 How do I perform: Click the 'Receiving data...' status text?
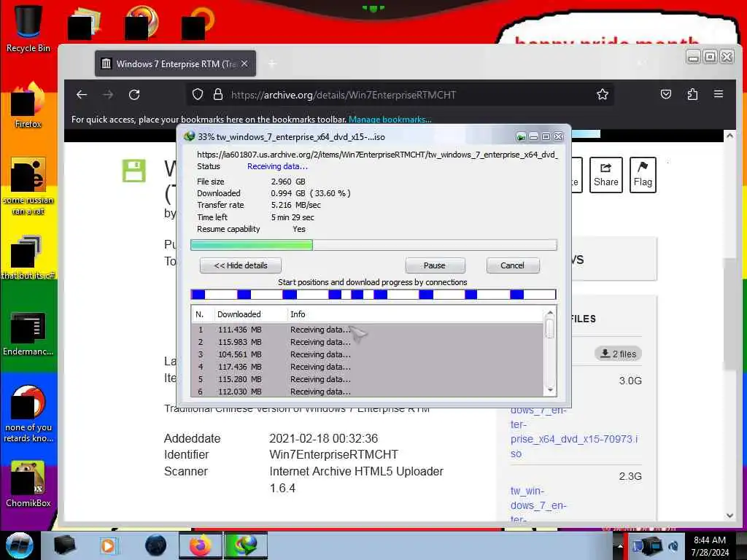(x=277, y=166)
